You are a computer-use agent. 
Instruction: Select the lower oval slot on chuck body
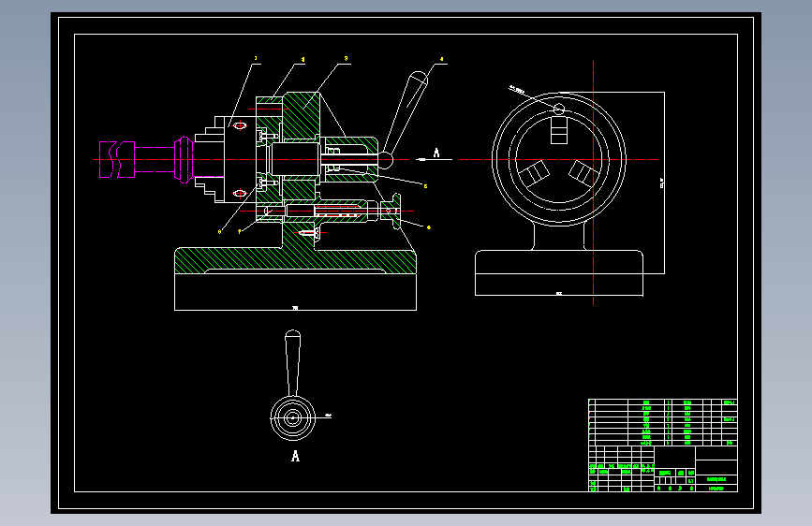[239, 193]
